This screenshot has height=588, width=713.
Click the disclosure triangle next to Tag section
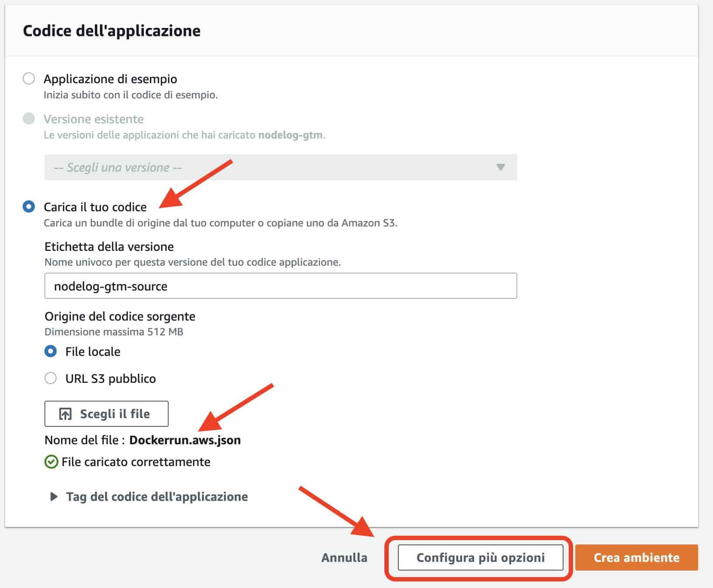54,496
